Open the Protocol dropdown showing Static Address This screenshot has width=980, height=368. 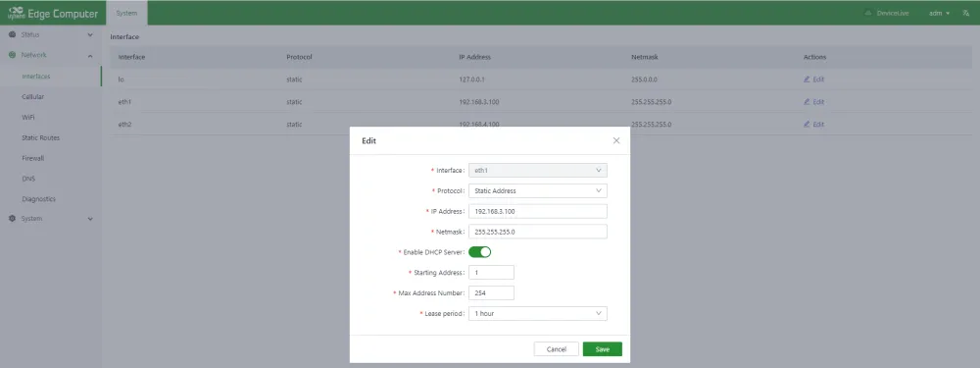click(537, 191)
